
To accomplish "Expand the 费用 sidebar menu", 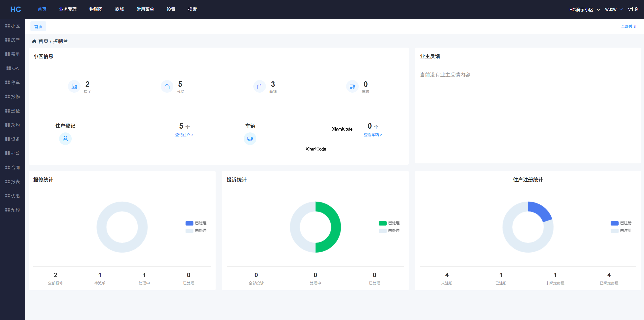I will pyautogui.click(x=13, y=54).
